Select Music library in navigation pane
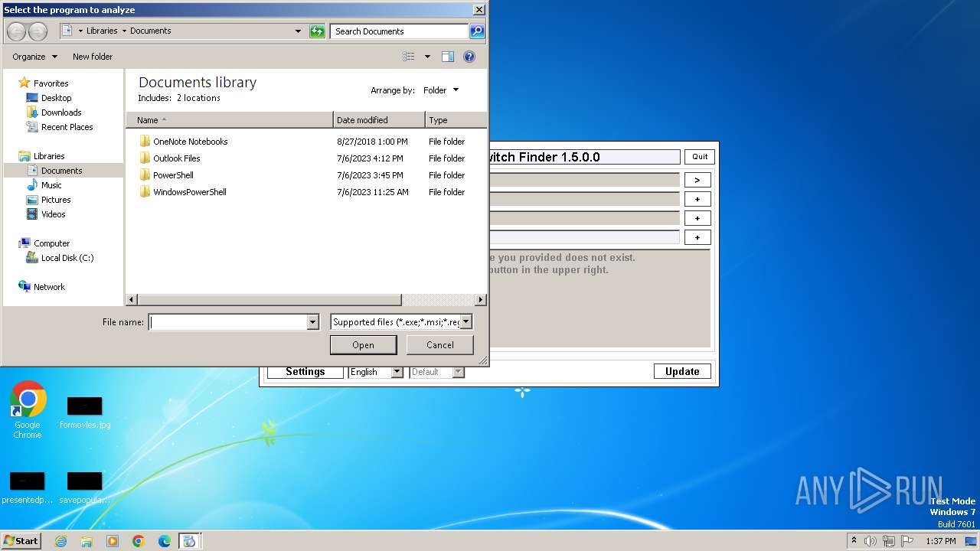980x551 pixels. coord(51,185)
